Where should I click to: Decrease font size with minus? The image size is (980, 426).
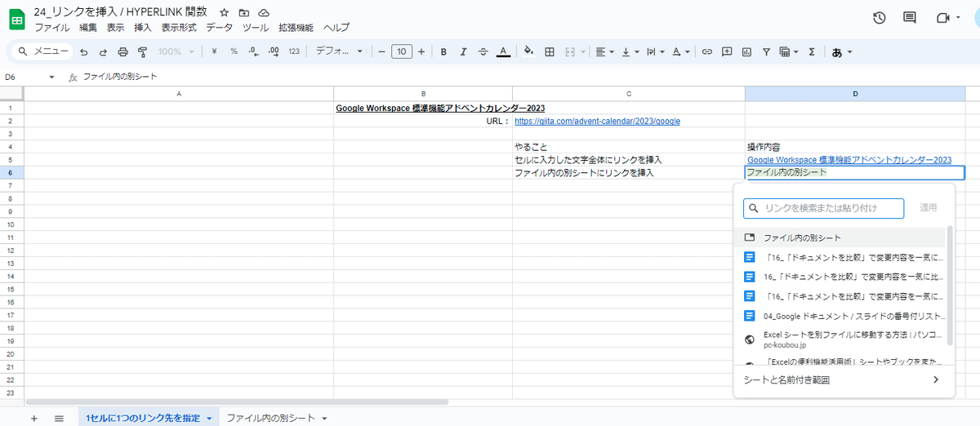coord(381,51)
